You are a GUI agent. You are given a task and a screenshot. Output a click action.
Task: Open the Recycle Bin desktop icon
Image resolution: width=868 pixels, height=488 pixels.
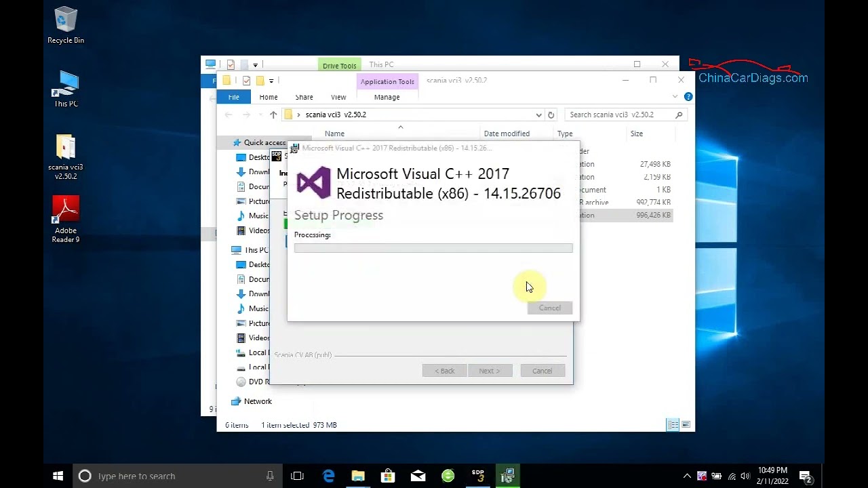(66, 26)
